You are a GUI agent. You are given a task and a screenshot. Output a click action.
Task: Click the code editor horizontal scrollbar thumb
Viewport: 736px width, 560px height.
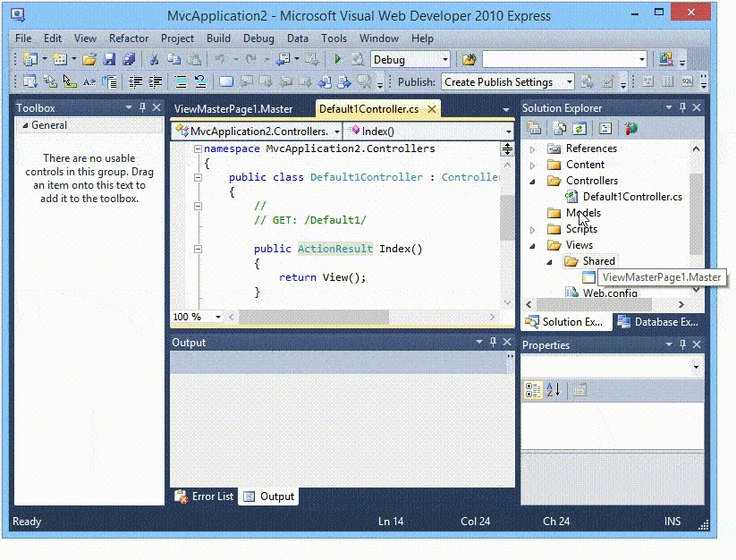[314, 318]
